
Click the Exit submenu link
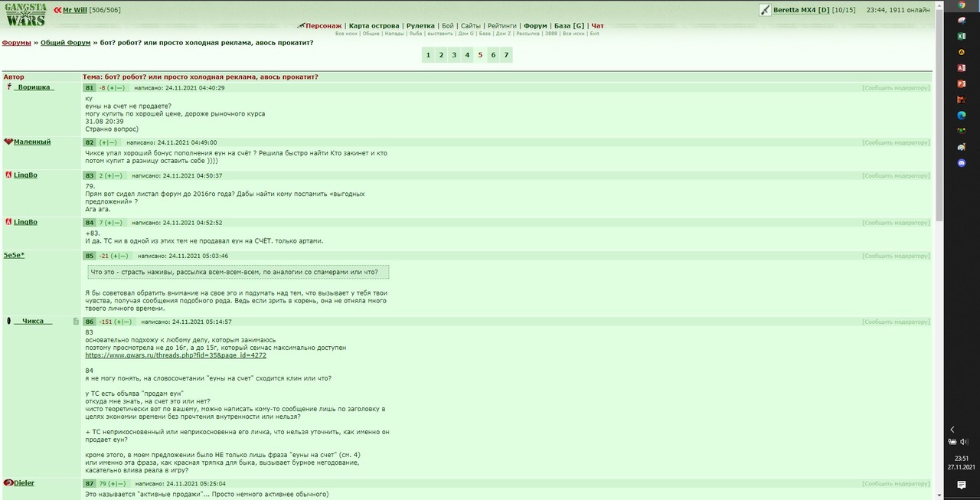coord(594,34)
